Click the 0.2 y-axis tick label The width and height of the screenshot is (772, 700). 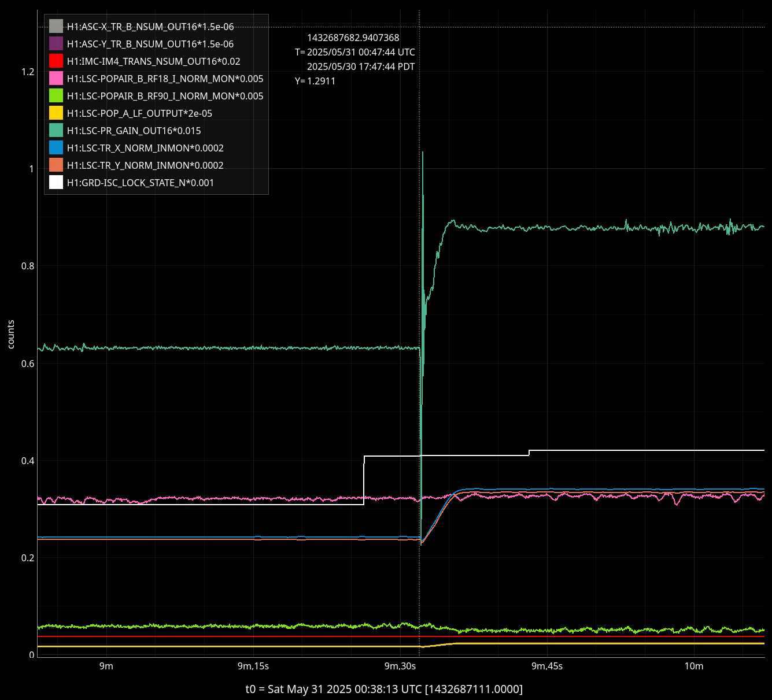coord(28,558)
